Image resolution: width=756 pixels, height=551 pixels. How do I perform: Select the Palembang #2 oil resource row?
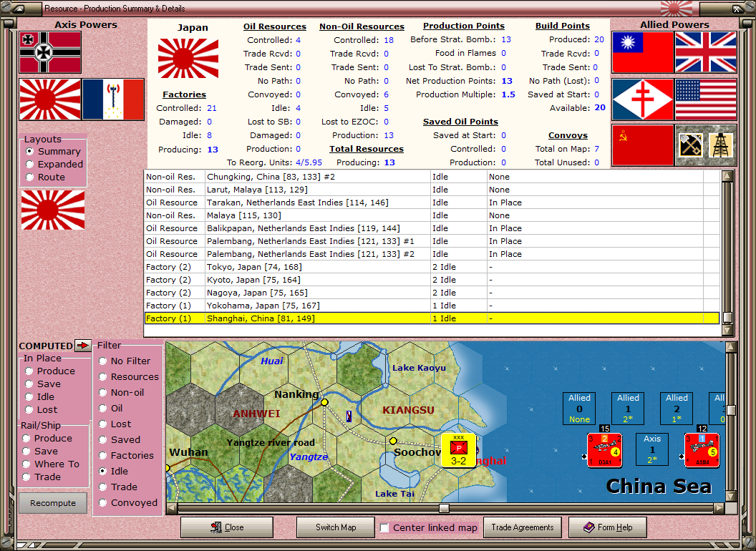point(432,254)
